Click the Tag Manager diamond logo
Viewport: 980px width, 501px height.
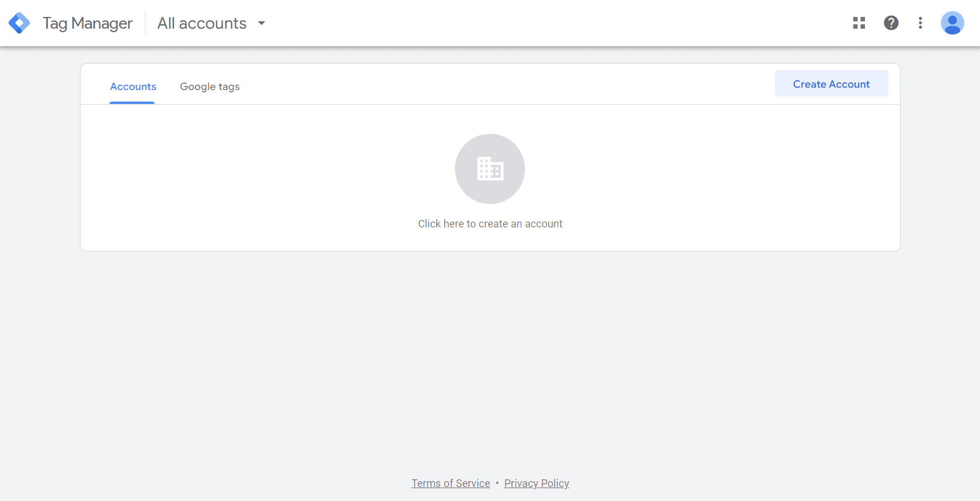click(x=19, y=23)
